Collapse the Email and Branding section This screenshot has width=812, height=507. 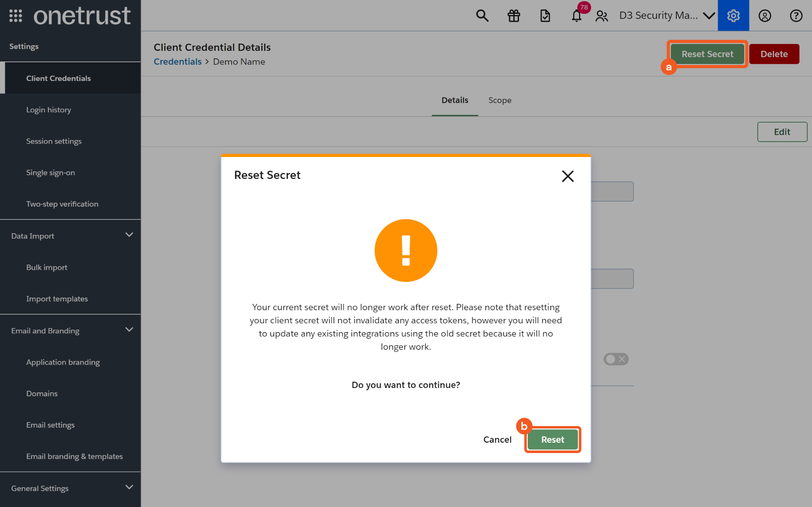(x=129, y=330)
